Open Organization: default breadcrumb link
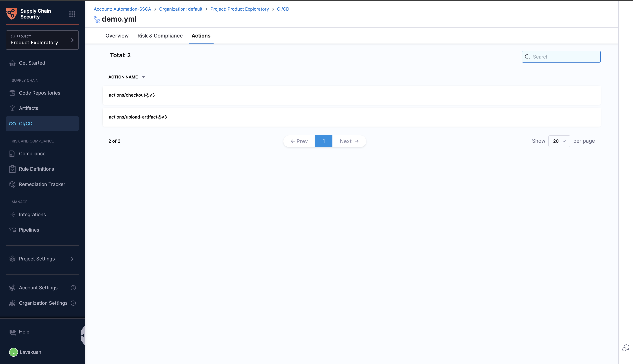The height and width of the screenshot is (364, 633). click(180, 9)
